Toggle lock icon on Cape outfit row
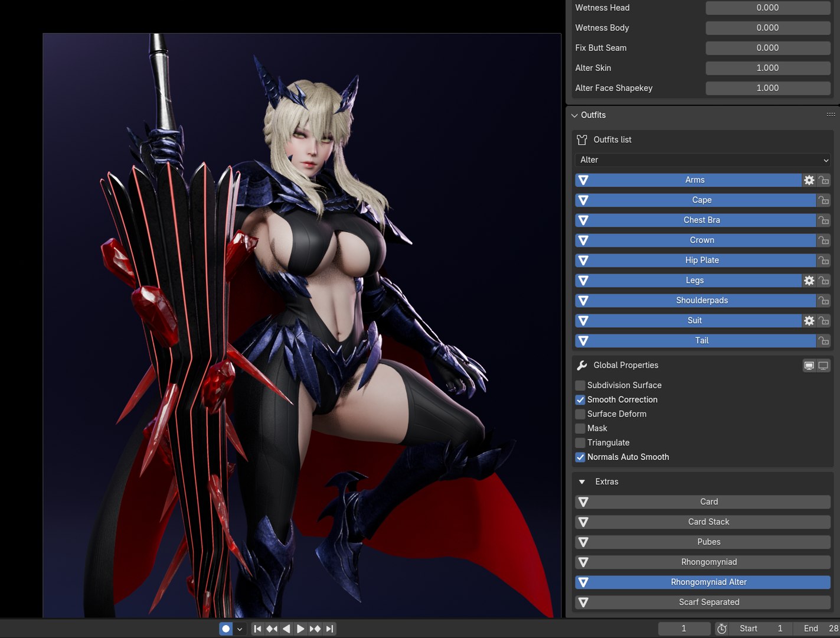The height and width of the screenshot is (638, 840). pyautogui.click(x=823, y=200)
